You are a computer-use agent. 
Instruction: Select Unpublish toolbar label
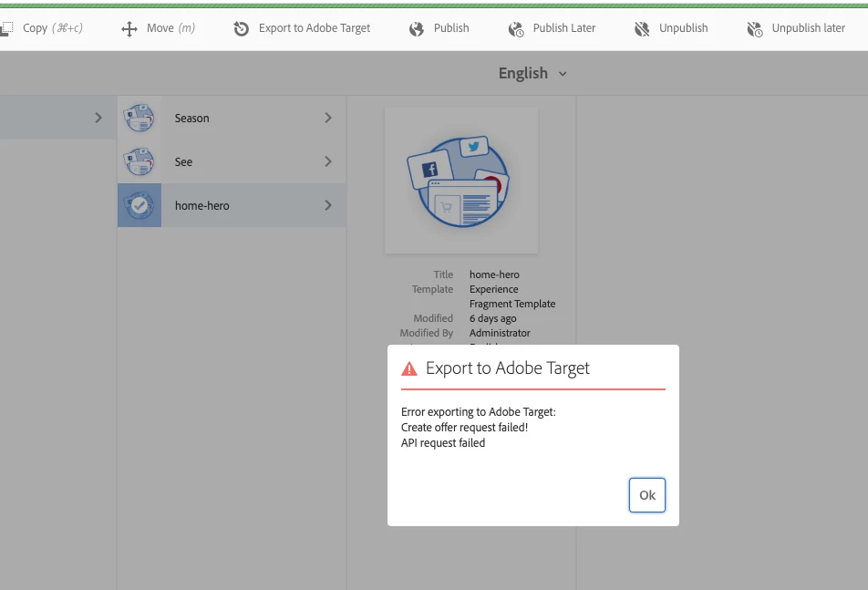683,28
